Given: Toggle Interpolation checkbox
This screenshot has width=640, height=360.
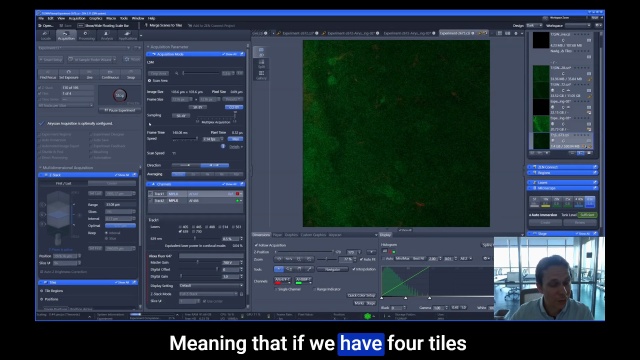Looking at the screenshot, I should pyautogui.click(x=354, y=269).
